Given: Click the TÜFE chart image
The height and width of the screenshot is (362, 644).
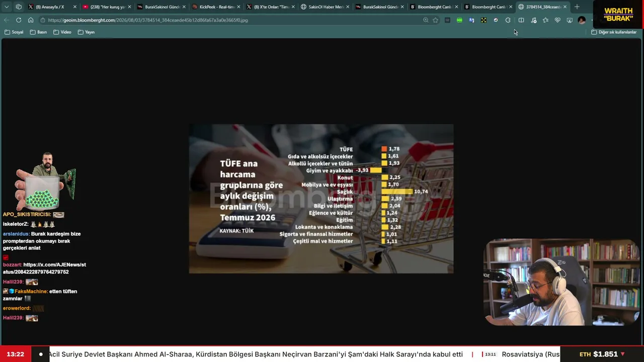Looking at the screenshot, I should click(321, 199).
